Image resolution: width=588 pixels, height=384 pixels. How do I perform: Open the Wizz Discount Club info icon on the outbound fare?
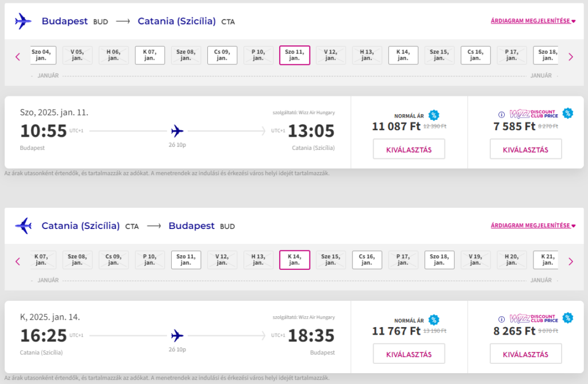(501, 115)
